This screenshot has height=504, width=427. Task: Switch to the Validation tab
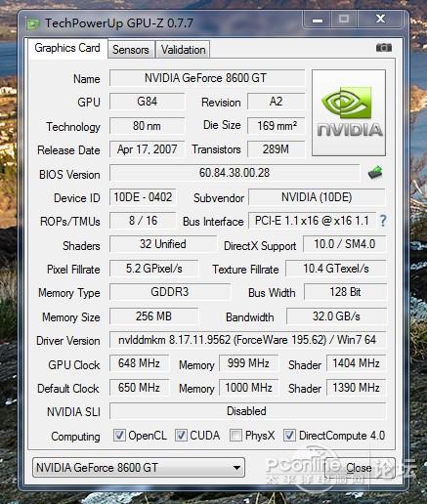point(183,50)
